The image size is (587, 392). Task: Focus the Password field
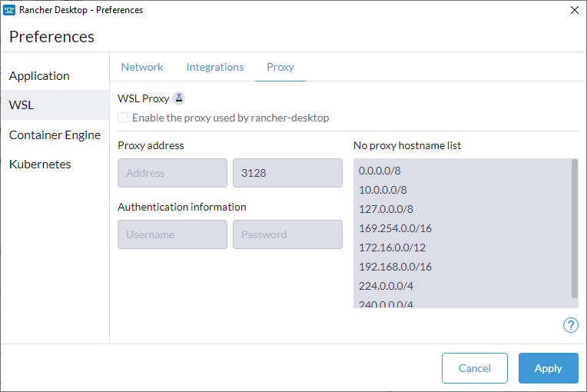(x=287, y=234)
